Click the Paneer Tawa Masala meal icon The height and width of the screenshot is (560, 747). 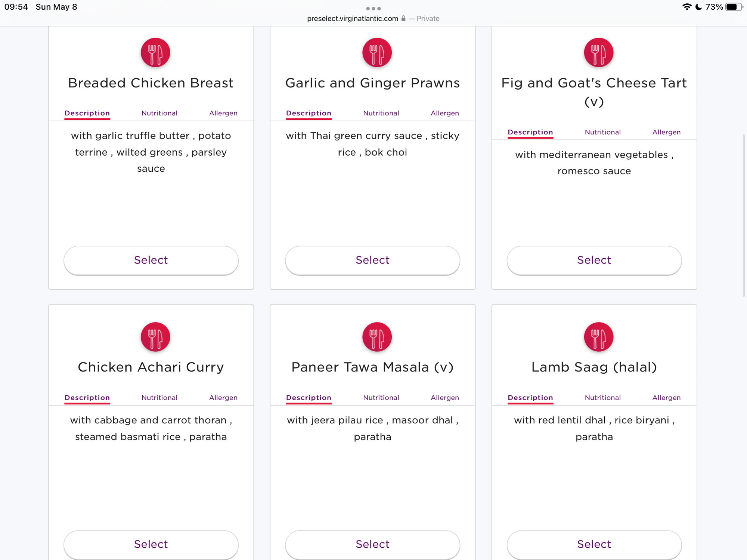tap(377, 337)
